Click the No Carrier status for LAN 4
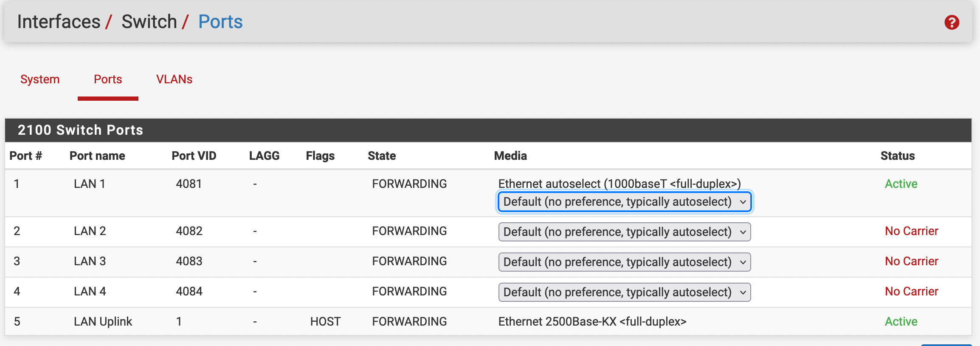Viewport: 980px width, 346px height. 911,292
